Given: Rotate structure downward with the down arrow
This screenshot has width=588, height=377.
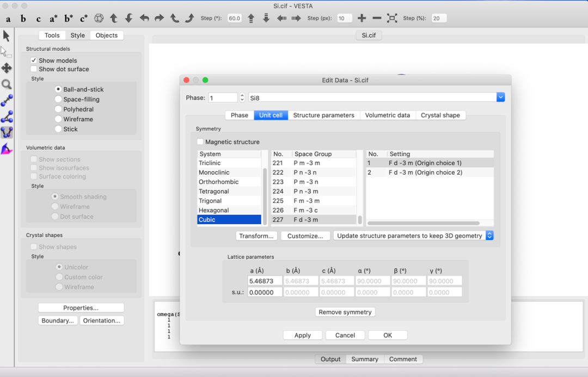Looking at the screenshot, I should click(128, 18).
